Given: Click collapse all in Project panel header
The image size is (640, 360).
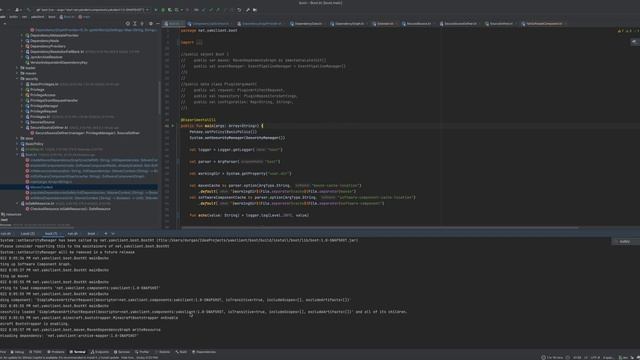Looking at the screenshot, I should [142, 24].
